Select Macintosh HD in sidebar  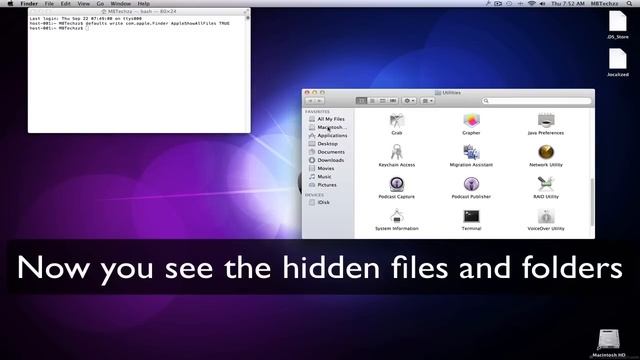[x=327, y=127]
